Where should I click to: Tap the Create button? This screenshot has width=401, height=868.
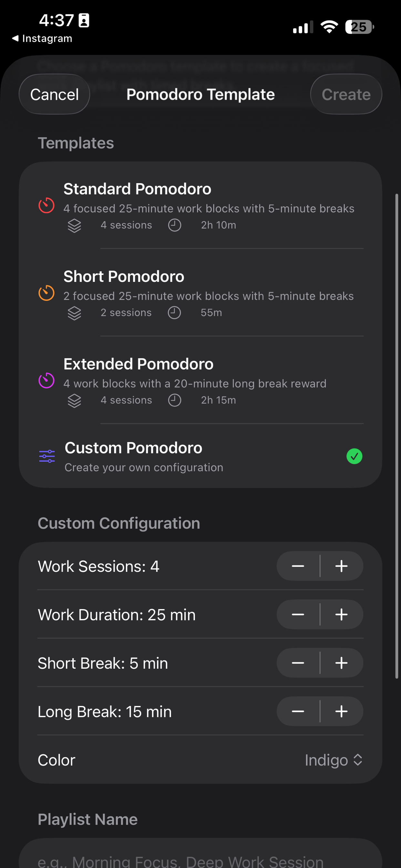tap(346, 94)
